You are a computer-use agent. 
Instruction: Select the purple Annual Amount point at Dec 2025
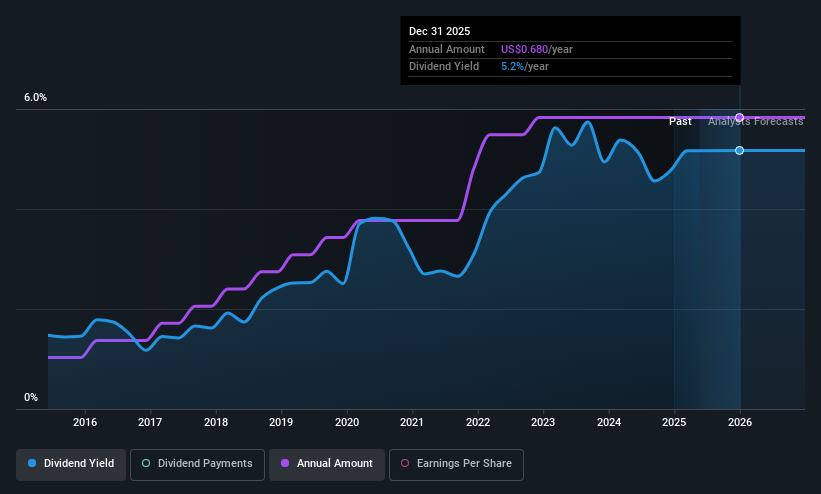739,117
